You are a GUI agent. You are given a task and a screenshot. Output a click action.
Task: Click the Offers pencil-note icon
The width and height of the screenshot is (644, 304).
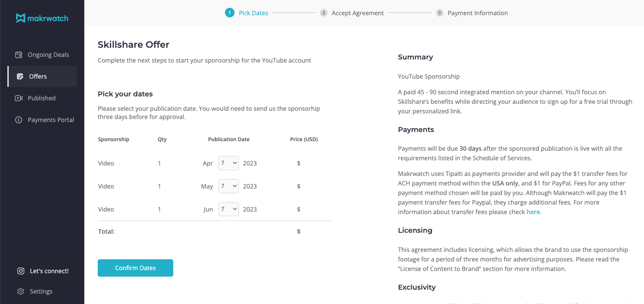(20, 76)
